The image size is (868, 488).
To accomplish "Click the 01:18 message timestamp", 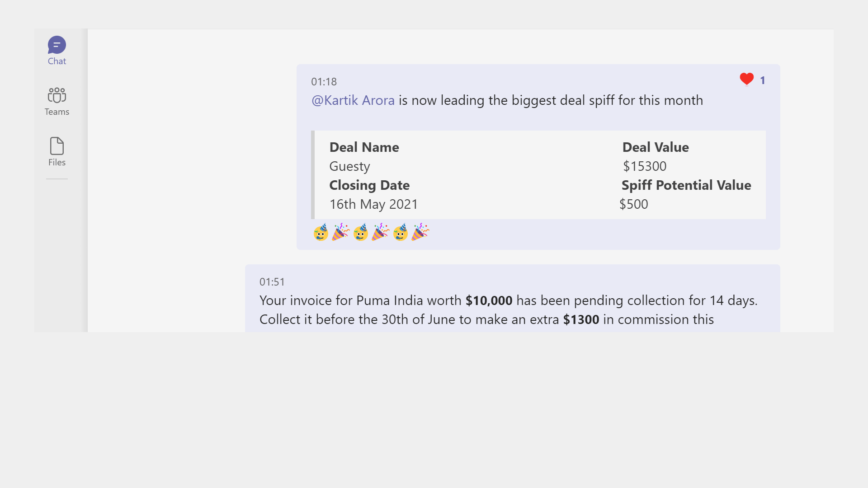I will click(324, 82).
